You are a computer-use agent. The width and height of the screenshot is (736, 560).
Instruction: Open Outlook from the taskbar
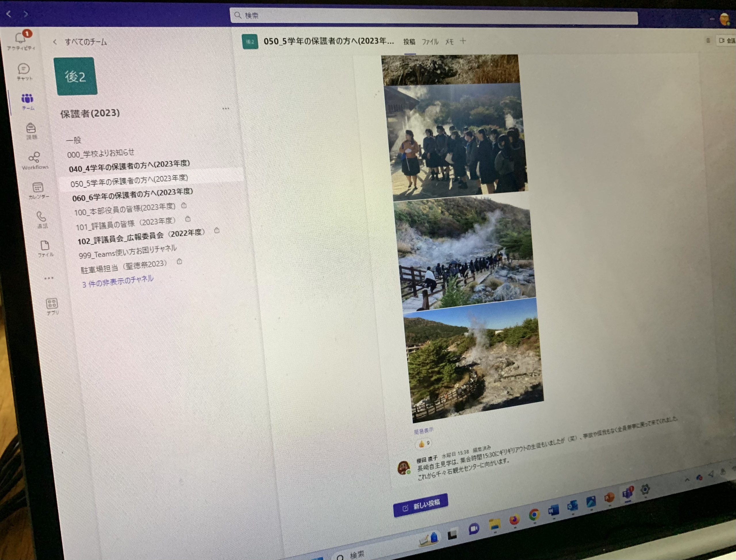tap(572, 506)
